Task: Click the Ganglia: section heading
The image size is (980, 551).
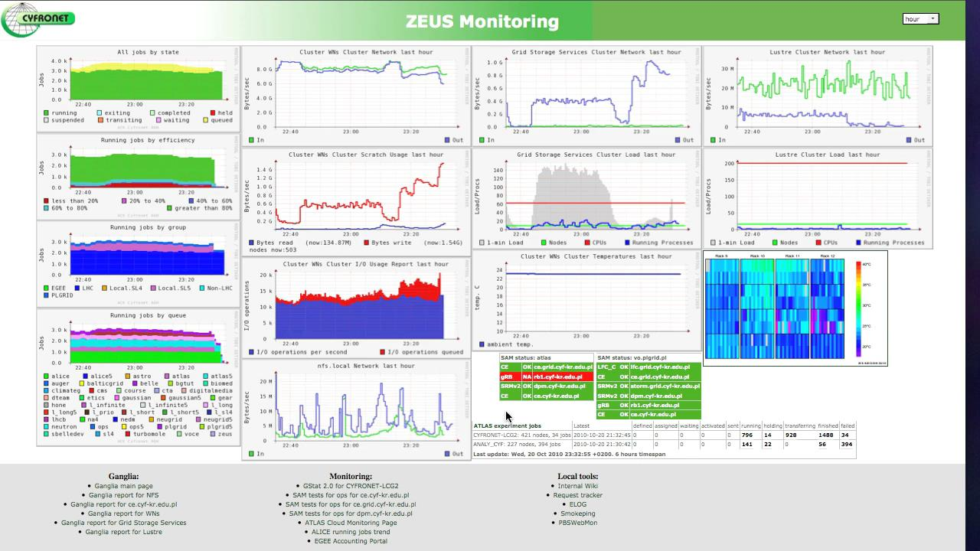Action: [x=123, y=476]
